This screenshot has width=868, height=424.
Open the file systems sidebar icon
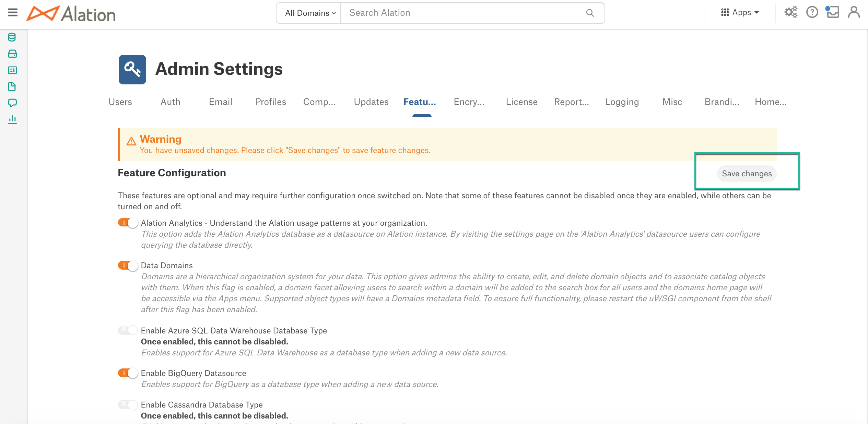coord(12,54)
